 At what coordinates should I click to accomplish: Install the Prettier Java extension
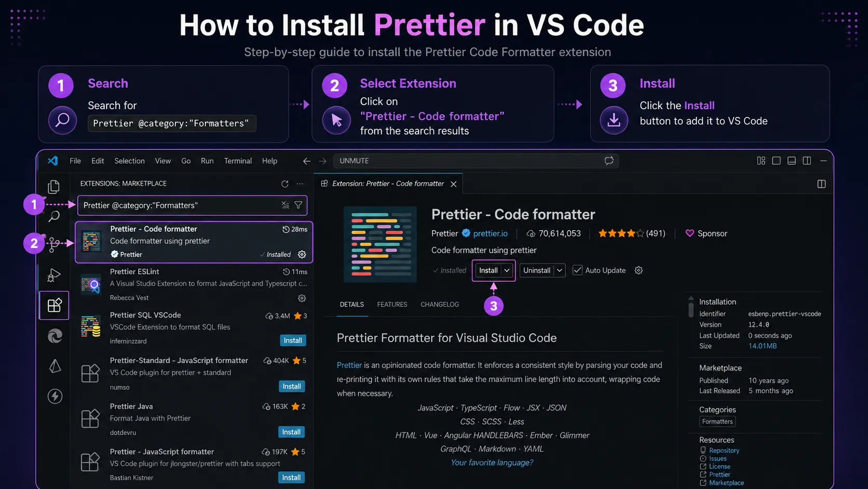291,432
